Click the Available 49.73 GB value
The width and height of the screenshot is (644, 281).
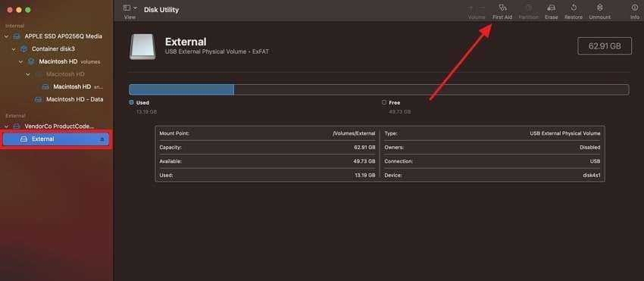click(365, 161)
